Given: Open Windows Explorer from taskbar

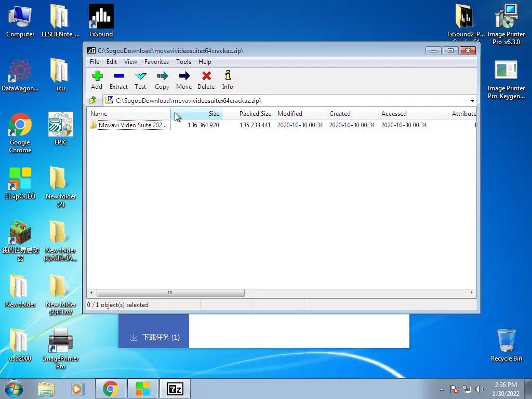Looking at the screenshot, I should [x=46, y=389].
